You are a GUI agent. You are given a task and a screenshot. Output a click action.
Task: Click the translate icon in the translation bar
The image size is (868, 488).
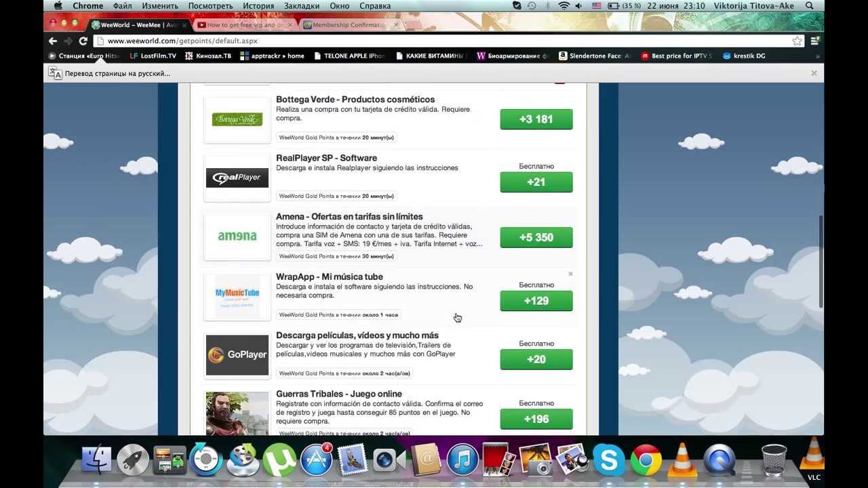[x=55, y=73]
